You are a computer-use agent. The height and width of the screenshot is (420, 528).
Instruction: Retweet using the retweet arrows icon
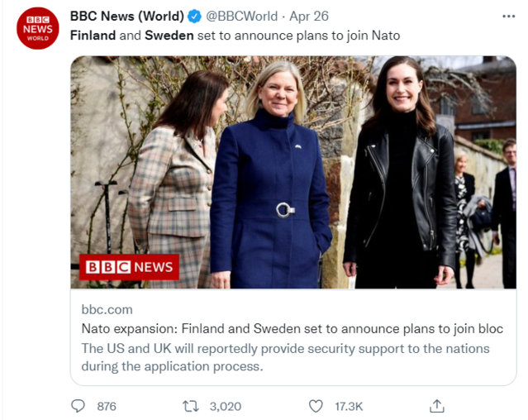190,406
